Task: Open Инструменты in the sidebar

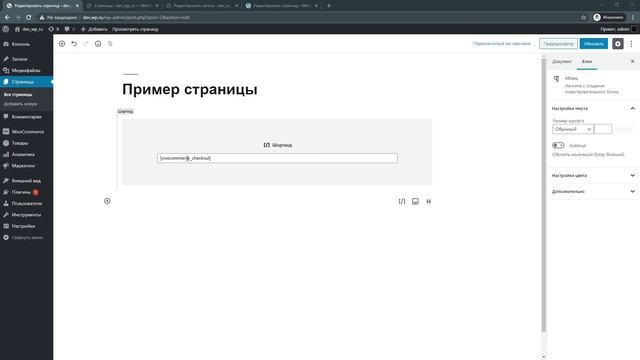Action: coord(26,215)
